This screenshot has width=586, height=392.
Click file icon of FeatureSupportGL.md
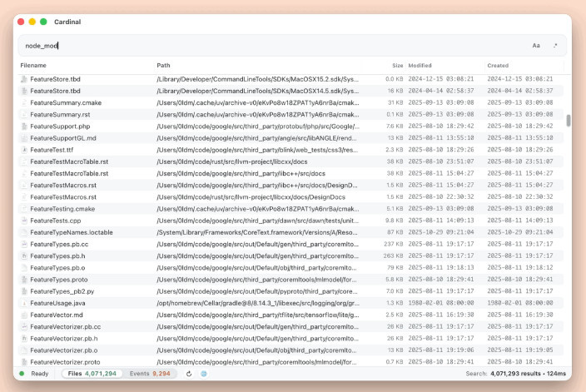(24, 138)
